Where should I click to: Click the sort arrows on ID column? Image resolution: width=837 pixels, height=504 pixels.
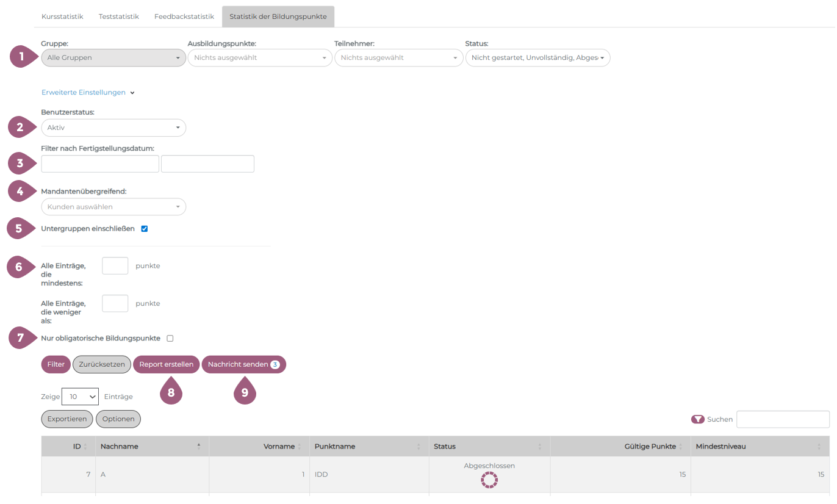click(x=85, y=447)
